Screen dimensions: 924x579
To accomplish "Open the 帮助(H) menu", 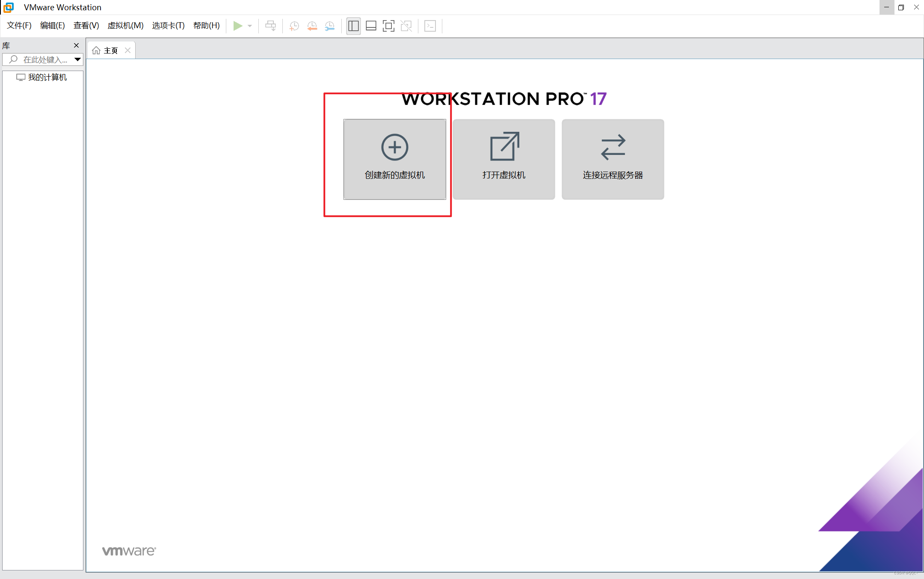I will click(x=206, y=26).
